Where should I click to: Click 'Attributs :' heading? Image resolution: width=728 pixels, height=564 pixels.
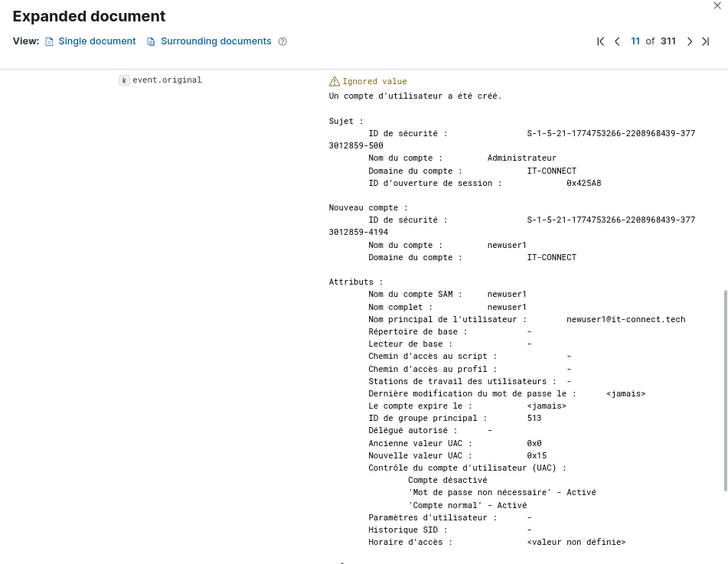[x=356, y=282]
